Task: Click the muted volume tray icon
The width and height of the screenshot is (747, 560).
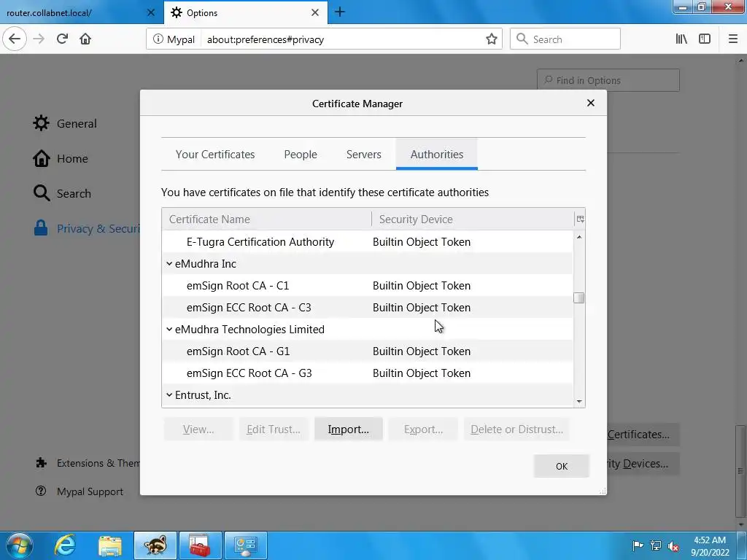Action: click(673, 545)
